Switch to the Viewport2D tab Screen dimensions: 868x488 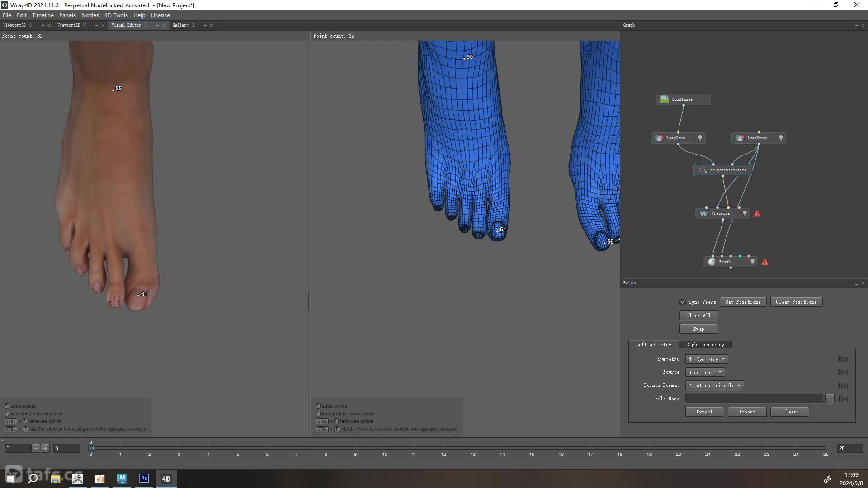click(x=69, y=25)
